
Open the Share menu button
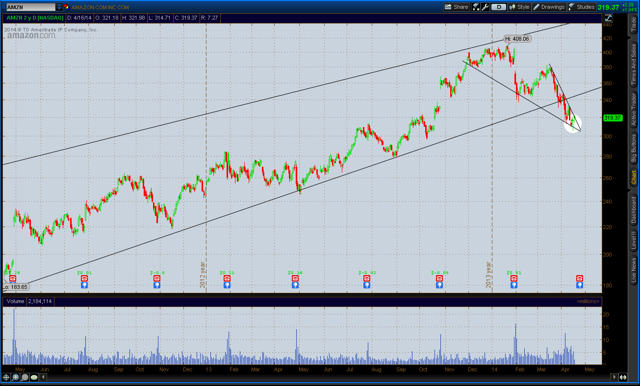pos(456,7)
